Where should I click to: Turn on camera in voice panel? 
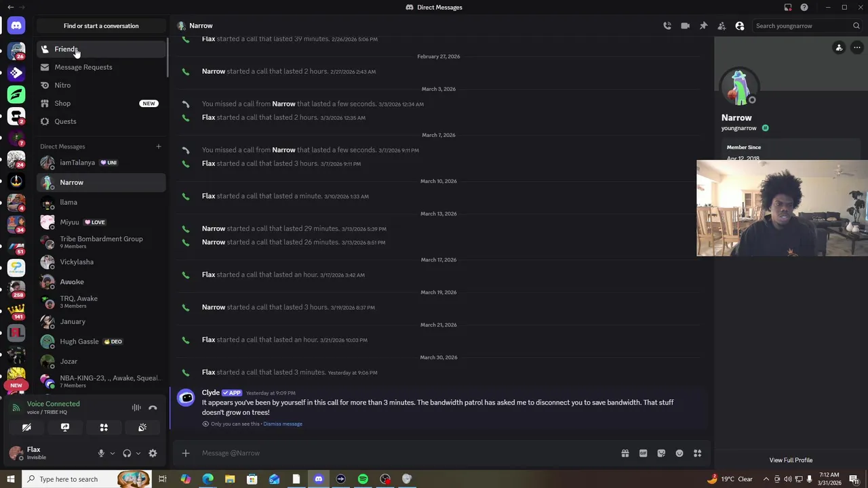[x=26, y=428]
